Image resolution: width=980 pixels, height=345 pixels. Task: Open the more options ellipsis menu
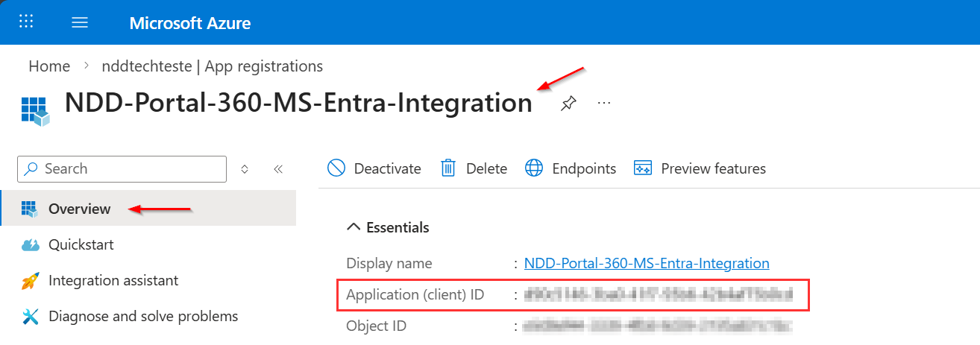click(x=604, y=103)
